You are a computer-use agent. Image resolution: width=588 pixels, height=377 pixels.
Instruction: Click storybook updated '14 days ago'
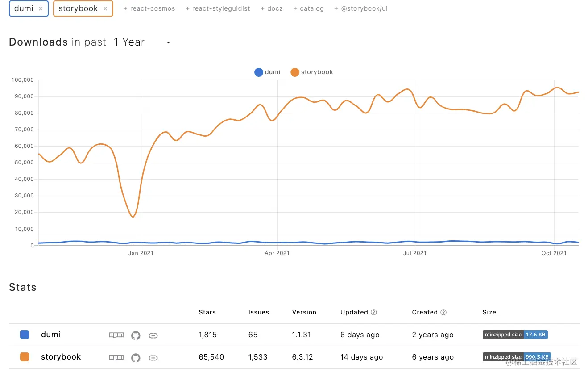pyautogui.click(x=362, y=357)
